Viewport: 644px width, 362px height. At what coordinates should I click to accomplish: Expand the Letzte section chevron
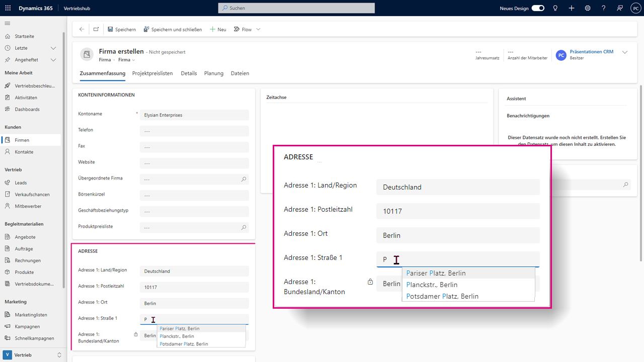[53, 48]
